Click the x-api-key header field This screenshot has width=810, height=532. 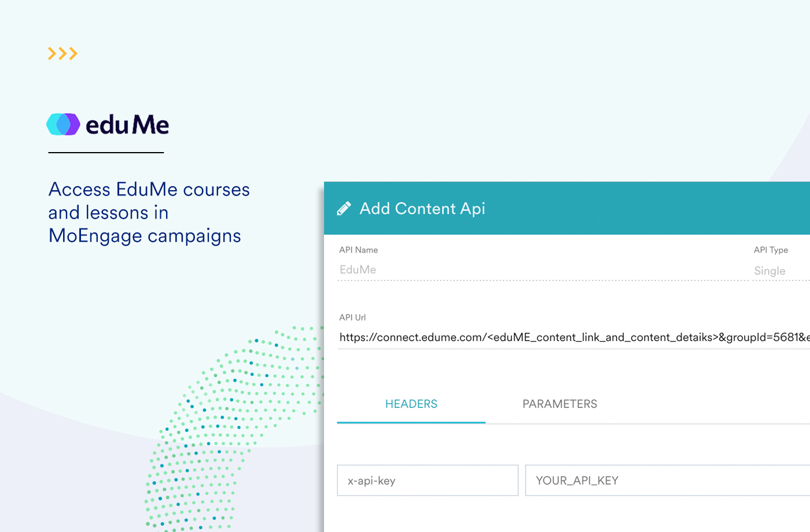[427, 480]
